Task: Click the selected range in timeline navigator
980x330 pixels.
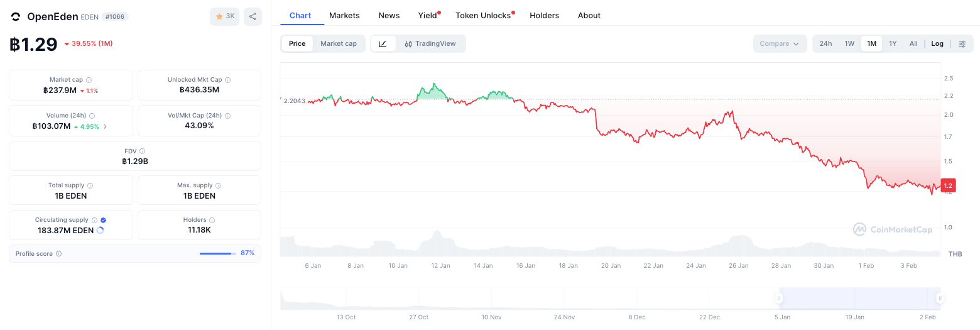Action: point(859,299)
